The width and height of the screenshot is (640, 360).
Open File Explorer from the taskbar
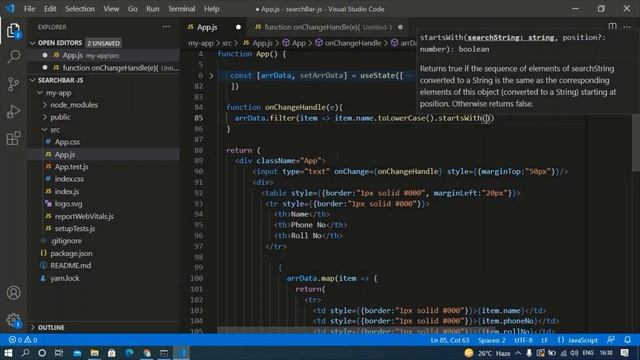pos(94,353)
